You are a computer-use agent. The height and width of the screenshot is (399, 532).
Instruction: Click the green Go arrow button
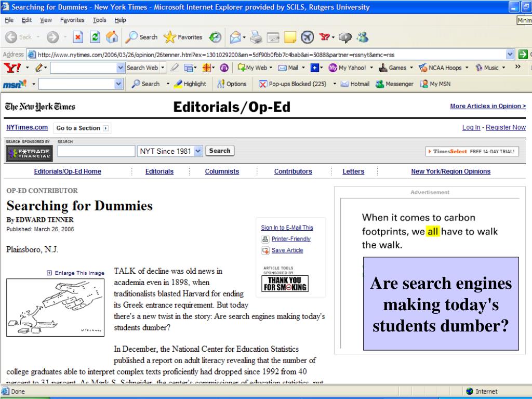[x=523, y=54]
